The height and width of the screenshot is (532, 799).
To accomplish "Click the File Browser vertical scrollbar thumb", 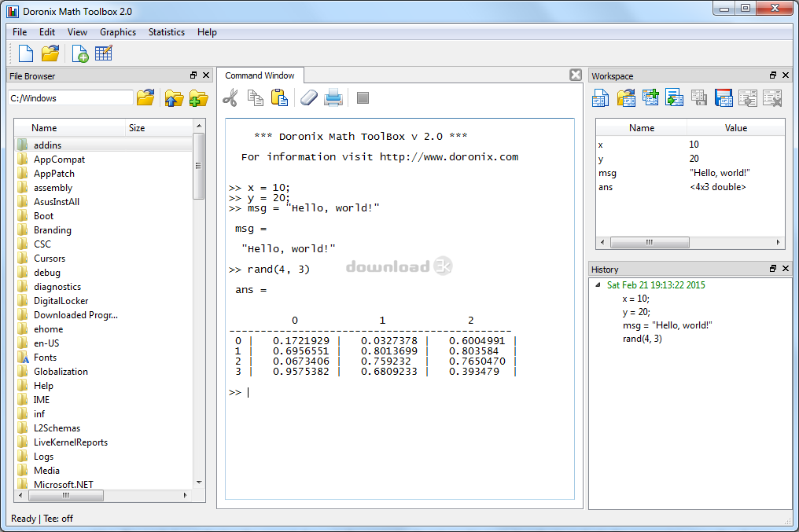I will (x=199, y=165).
